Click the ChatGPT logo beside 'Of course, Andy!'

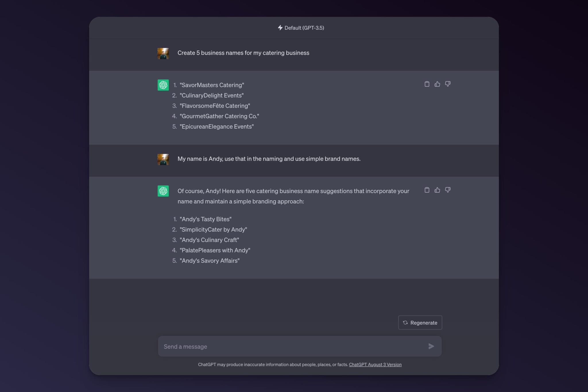163,191
